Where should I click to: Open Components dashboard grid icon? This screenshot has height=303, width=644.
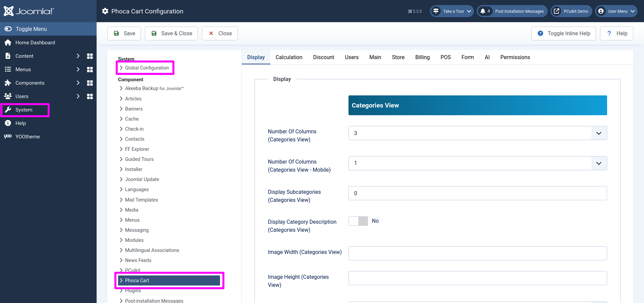point(90,83)
